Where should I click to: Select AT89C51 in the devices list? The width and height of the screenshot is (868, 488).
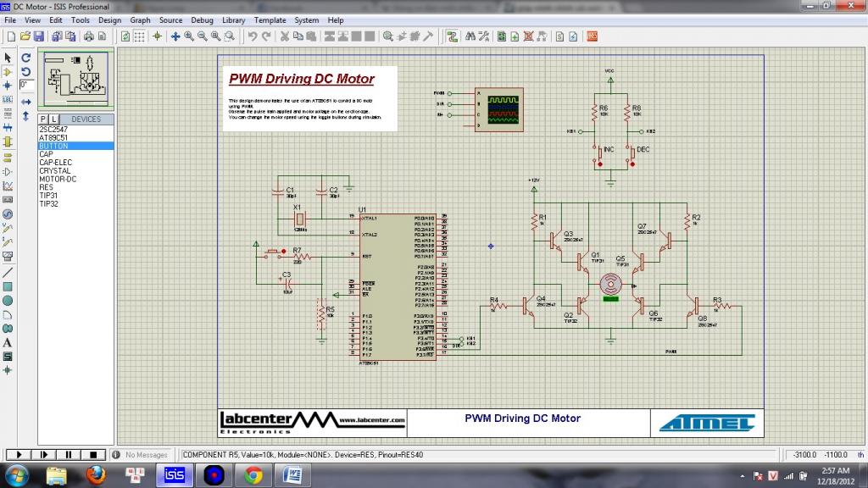(53, 137)
